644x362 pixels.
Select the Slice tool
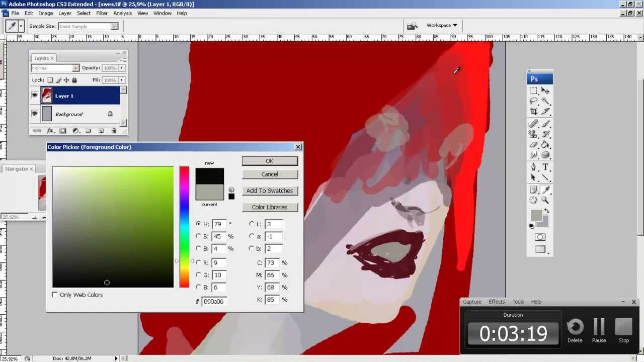click(x=545, y=111)
